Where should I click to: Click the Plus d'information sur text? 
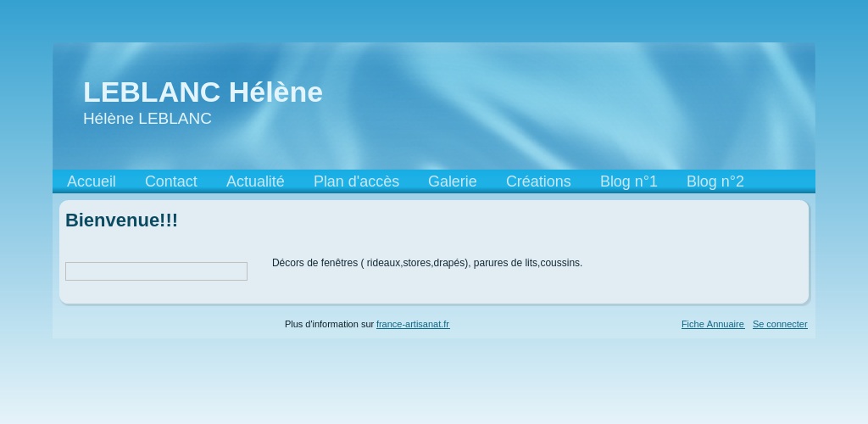[x=330, y=325]
